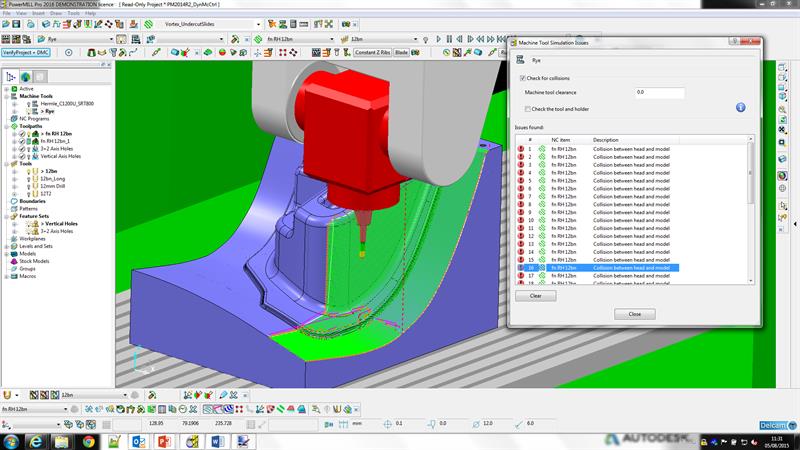Click the Clear button in issues dialog
Viewport: 800px width, 450px height.
536,296
